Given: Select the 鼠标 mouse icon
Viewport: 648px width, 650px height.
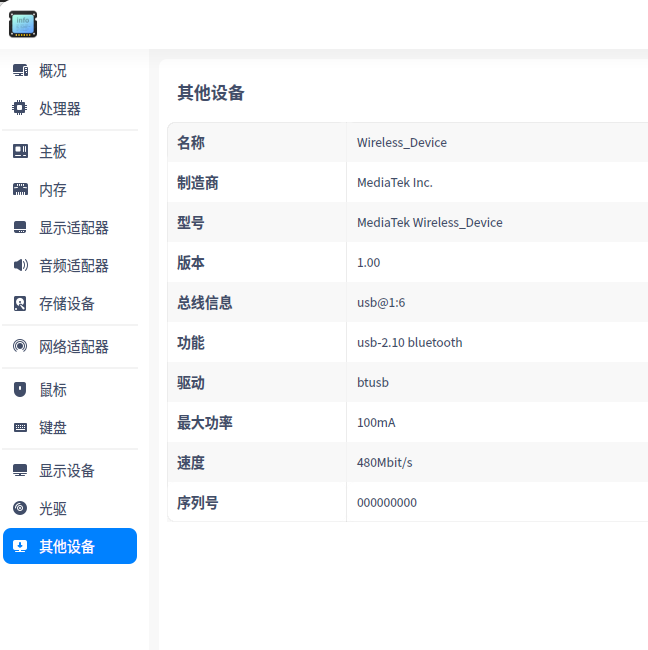Looking at the screenshot, I should [20, 389].
